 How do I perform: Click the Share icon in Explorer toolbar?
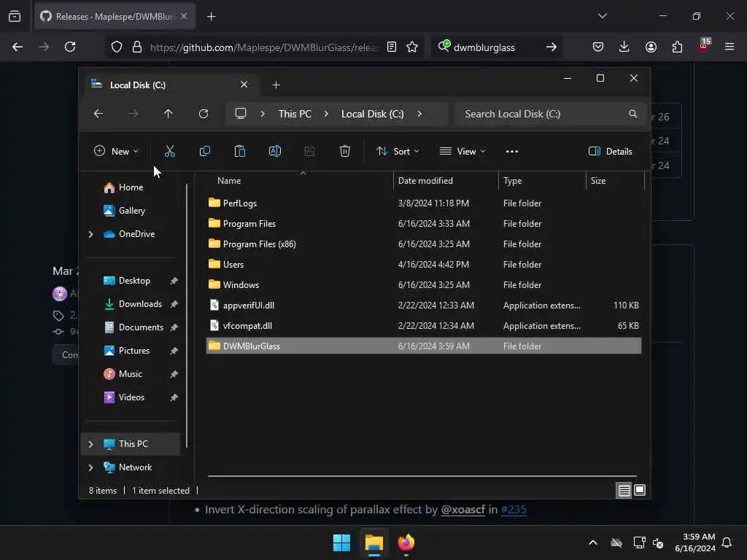click(x=309, y=152)
